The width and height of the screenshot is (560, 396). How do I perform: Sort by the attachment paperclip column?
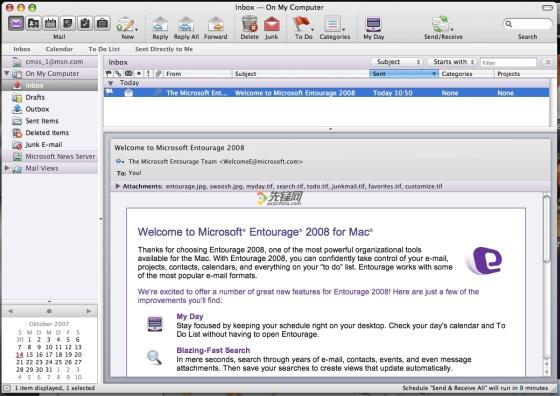tap(158, 74)
